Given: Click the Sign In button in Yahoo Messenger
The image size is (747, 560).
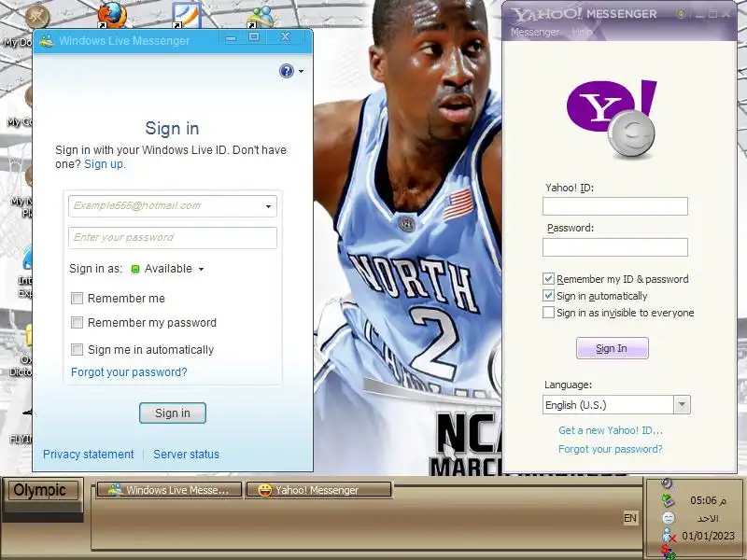Looking at the screenshot, I should tap(613, 348).
